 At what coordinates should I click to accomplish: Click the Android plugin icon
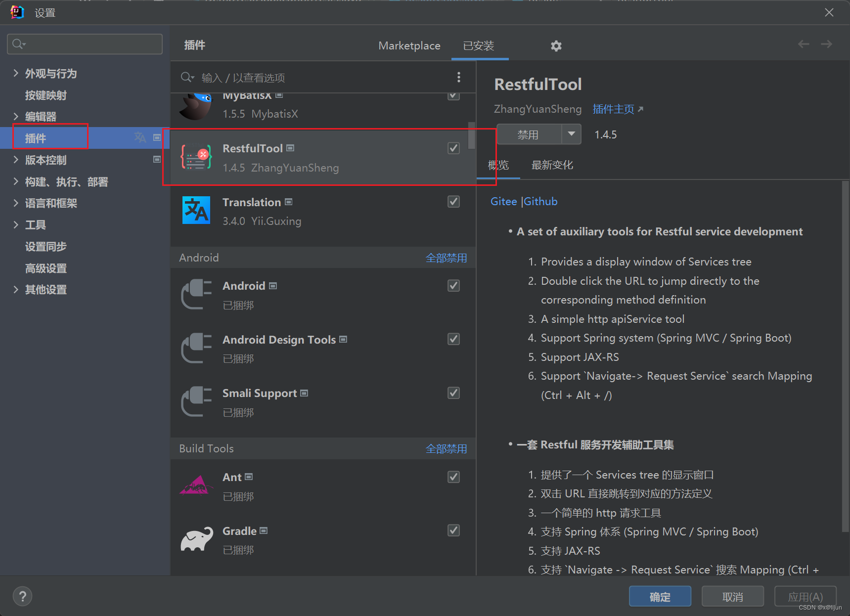point(196,294)
